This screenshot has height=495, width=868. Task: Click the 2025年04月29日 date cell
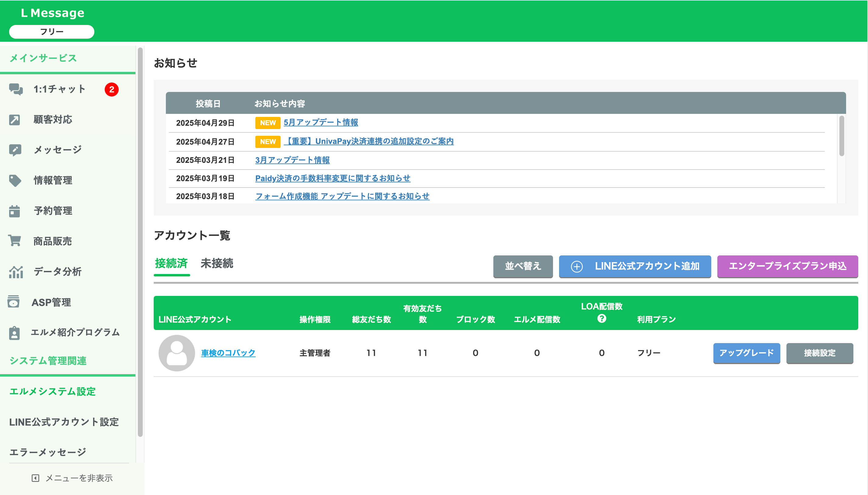pyautogui.click(x=205, y=123)
